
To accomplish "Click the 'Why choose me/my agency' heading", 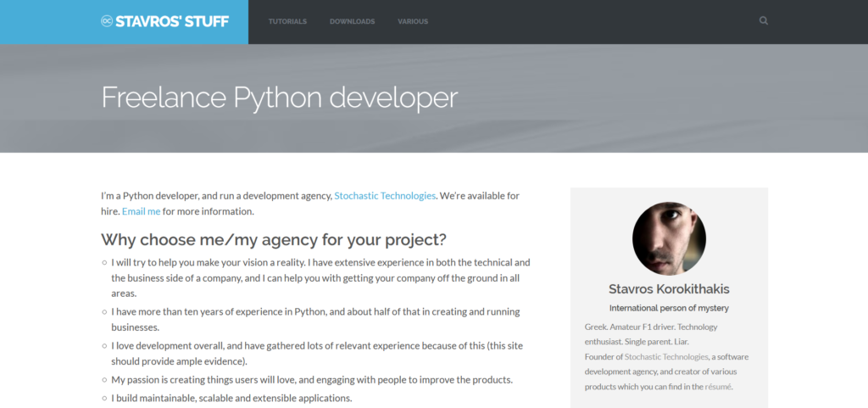I will coord(274,240).
